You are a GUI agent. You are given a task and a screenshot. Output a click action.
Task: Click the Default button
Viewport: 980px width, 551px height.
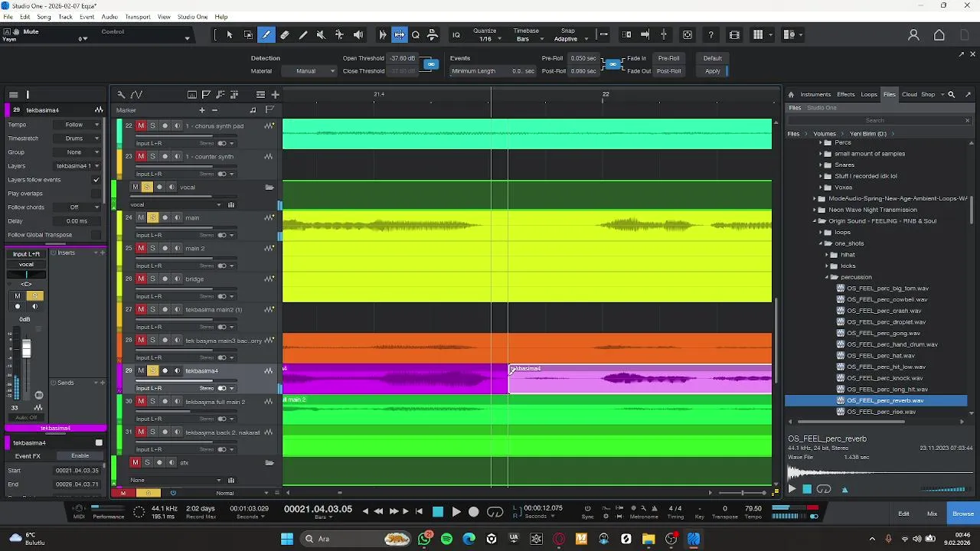click(x=713, y=58)
